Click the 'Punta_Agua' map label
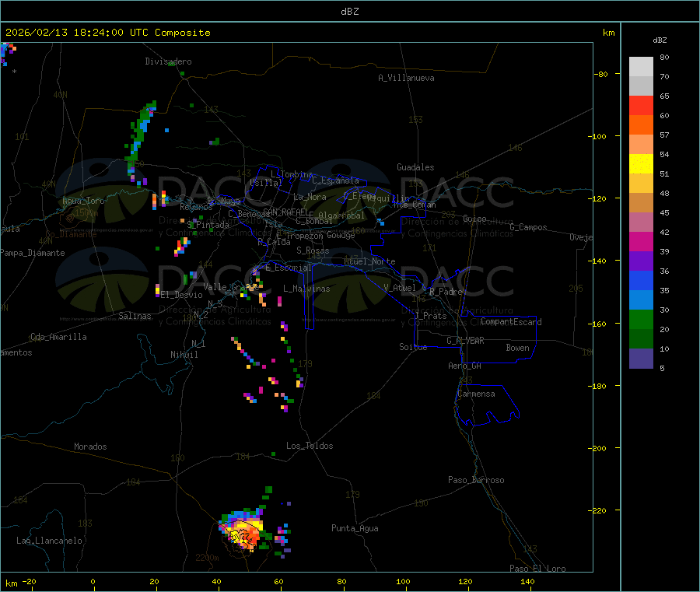The height and width of the screenshot is (592, 700). 355,528
